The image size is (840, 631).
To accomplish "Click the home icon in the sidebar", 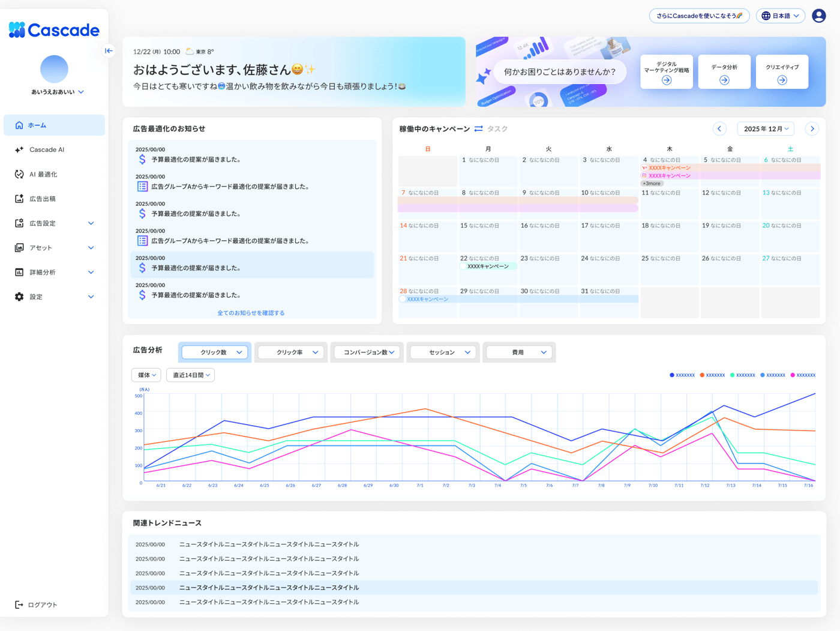I will point(19,125).
